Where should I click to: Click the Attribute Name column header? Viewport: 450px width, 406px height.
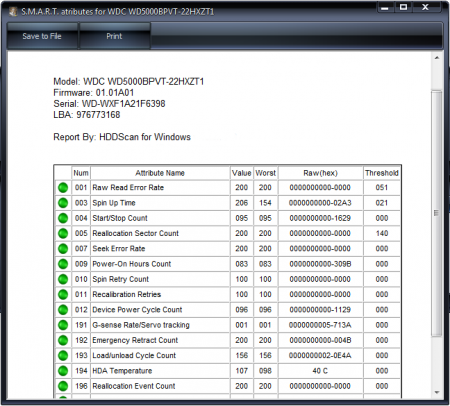point(160,173)
